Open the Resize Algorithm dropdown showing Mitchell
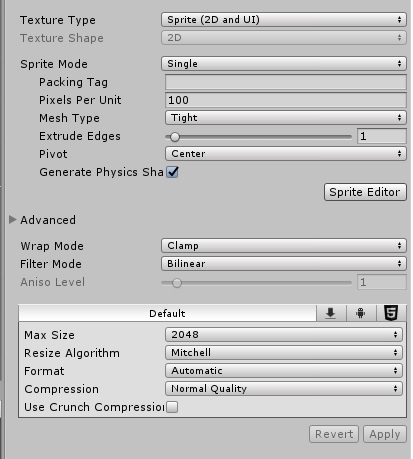Viewport: 413px width, 459px height. (x=284, y=352)
